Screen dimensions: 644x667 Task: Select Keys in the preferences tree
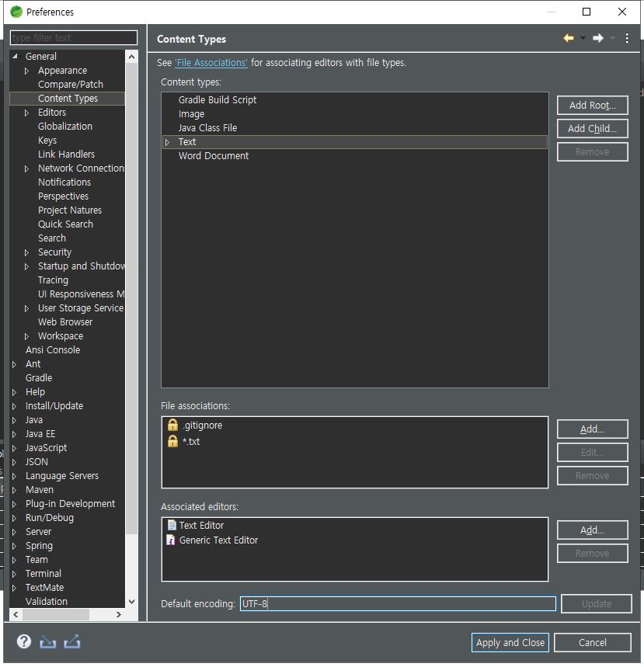47,141
